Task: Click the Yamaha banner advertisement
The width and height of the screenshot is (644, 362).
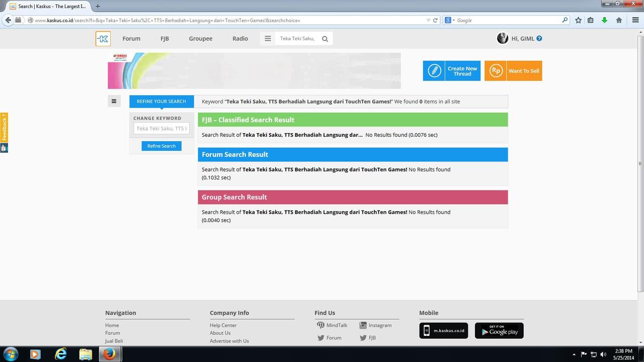Action: tap(254, 71)
